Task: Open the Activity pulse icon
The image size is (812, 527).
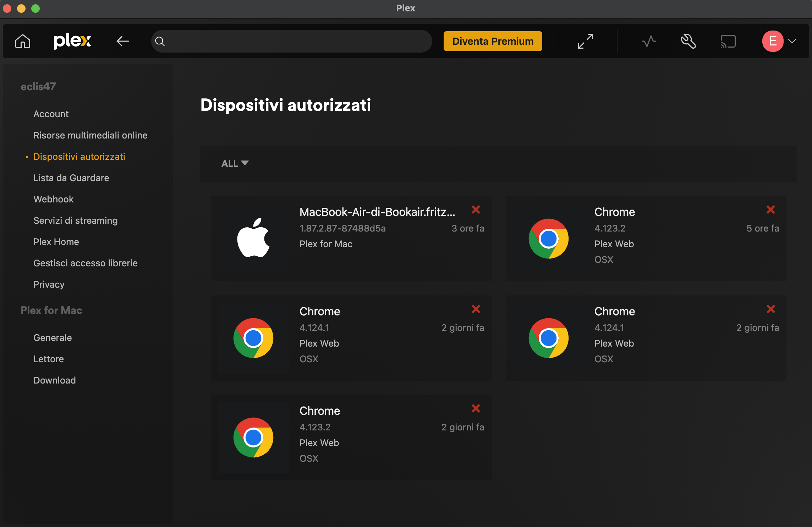Action: point(648,41)
